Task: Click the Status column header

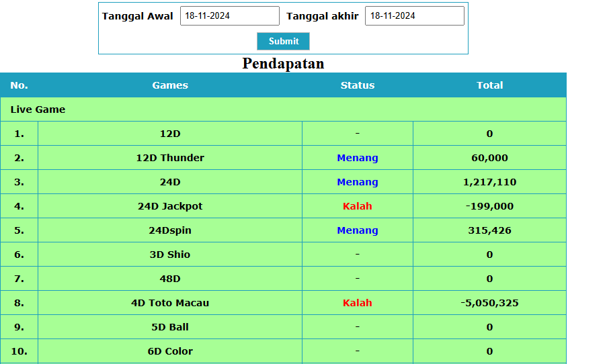Action: coord(358,85)
